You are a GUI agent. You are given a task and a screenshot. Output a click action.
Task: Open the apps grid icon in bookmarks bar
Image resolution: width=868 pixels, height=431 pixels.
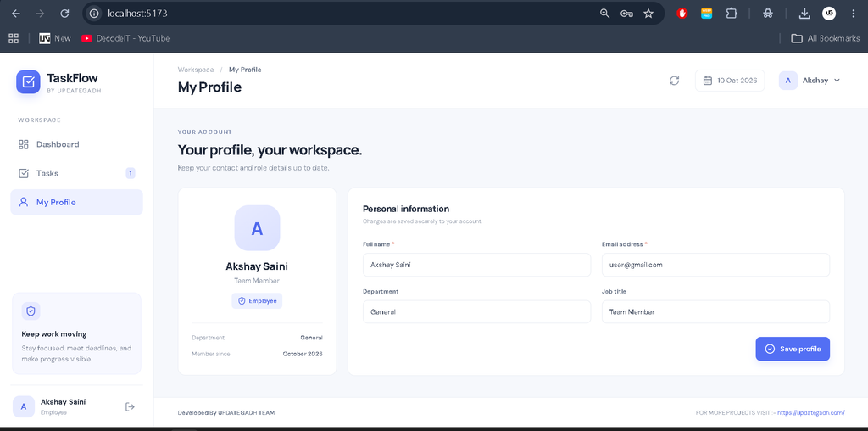pyautogui.click(x=14, y=38)
